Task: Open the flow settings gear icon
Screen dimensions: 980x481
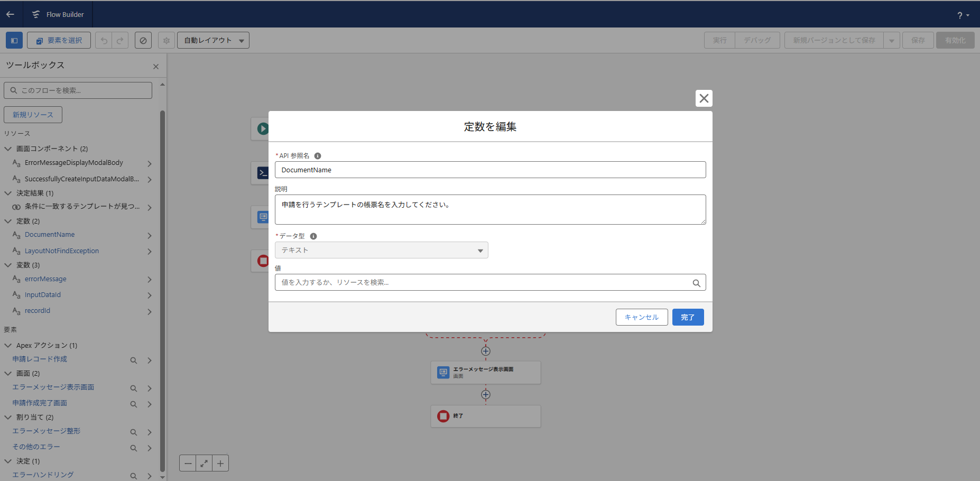Action: tap(167, 40)
